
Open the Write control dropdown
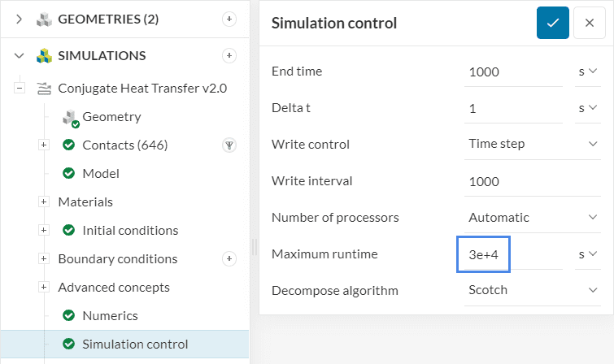(533, 144)
